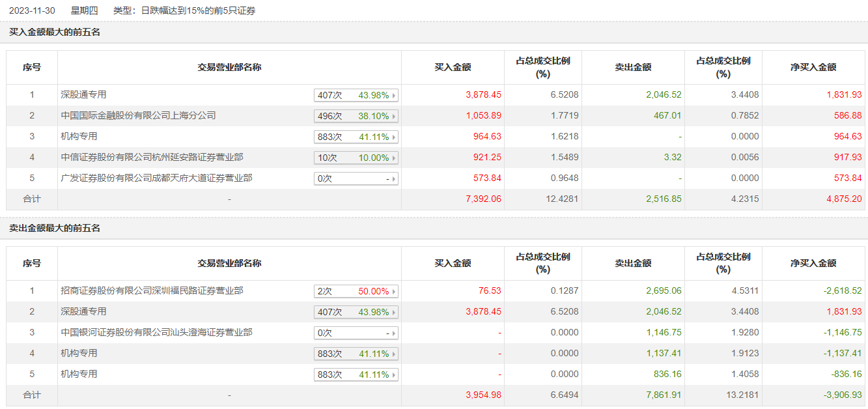Click the 卖出金额最大的前五名 section heading
Screen dimensions: 868x409
tap(55, 229)
